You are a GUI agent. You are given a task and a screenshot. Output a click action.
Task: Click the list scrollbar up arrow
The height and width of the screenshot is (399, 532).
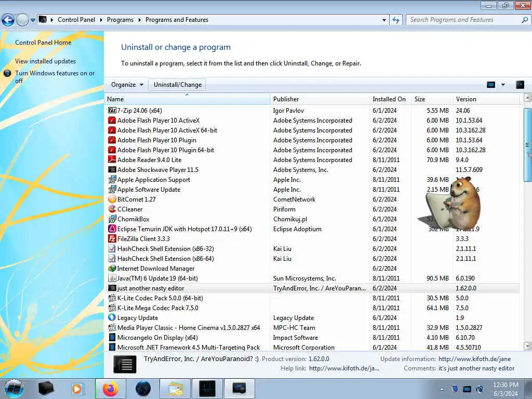click(x=528, y=98)
